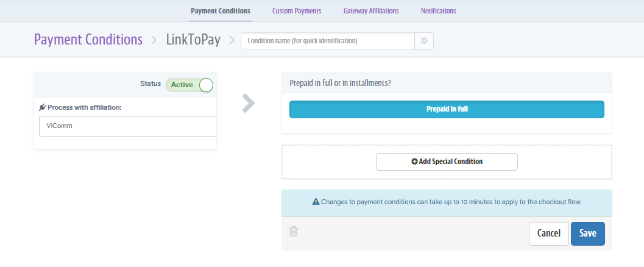This screenshot has height=267, width=644.
Task: Click the warning triangle icon
Action: [316, 201]
